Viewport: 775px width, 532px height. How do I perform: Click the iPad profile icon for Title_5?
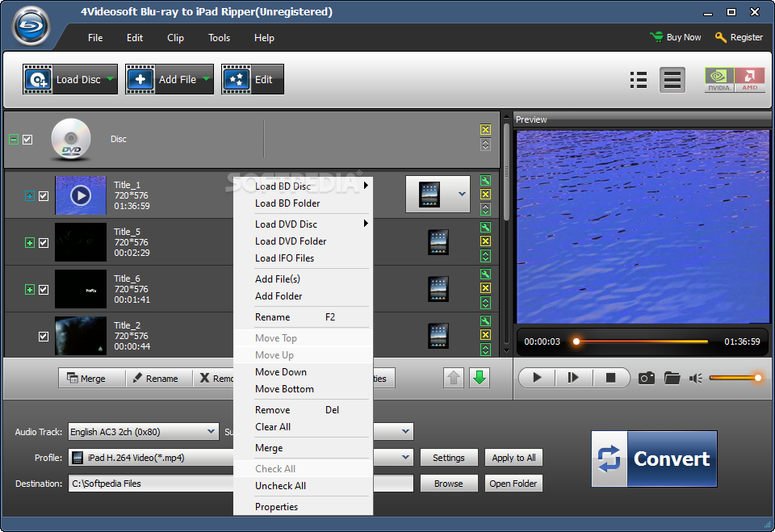pos(438,242)
